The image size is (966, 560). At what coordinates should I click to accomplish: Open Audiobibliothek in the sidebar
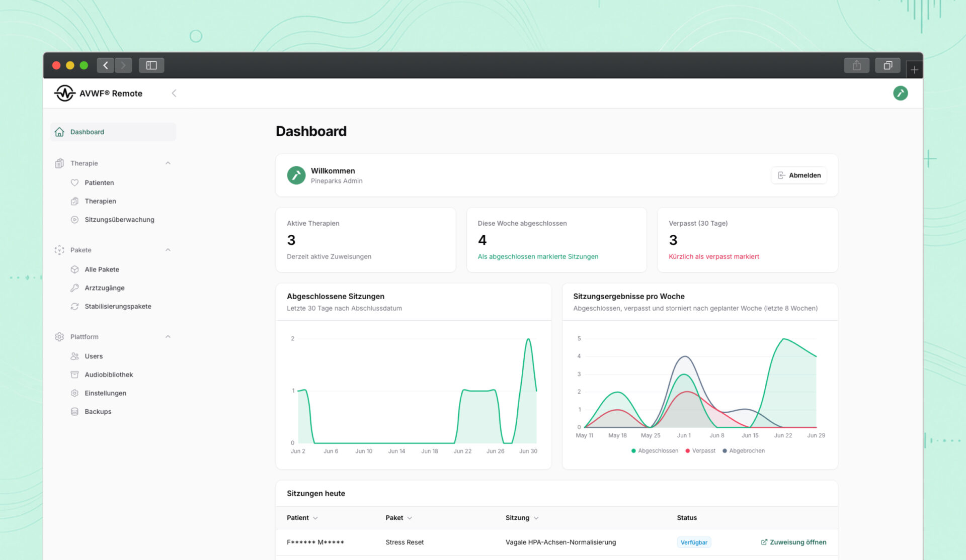(x=113, y=375)
